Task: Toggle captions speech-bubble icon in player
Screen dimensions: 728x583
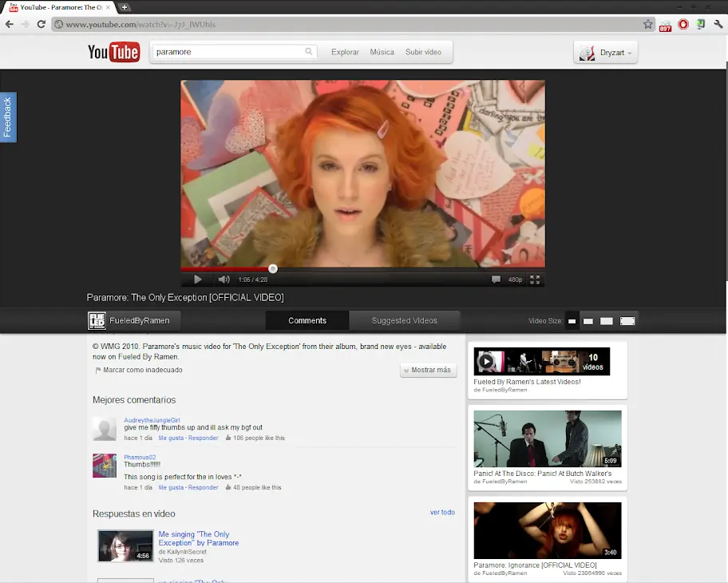Action: 496,280
